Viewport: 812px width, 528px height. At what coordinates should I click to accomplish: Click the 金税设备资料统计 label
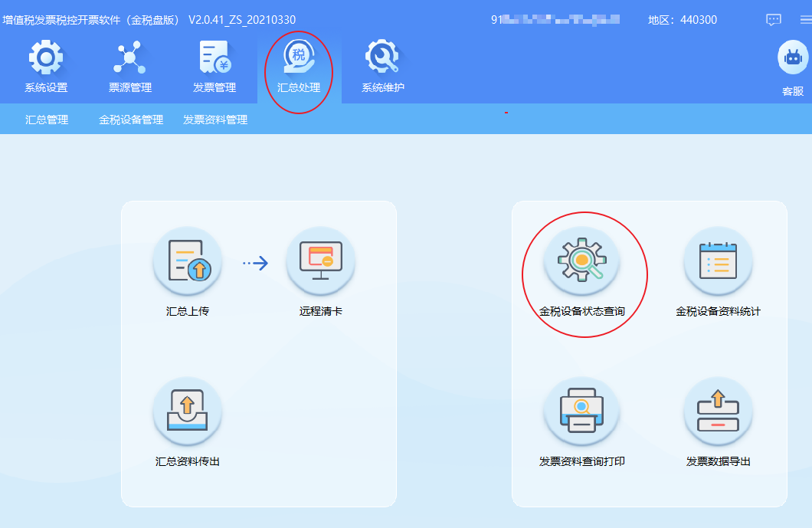tap(718, 311)
